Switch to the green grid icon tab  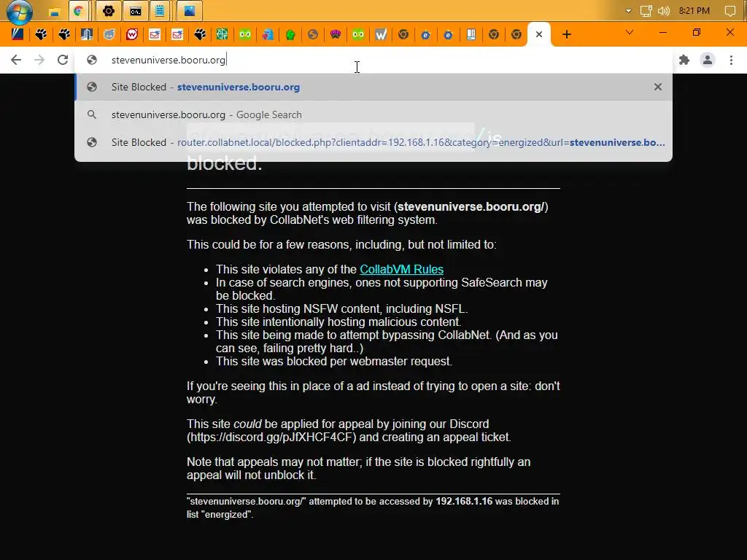(222, 34)
